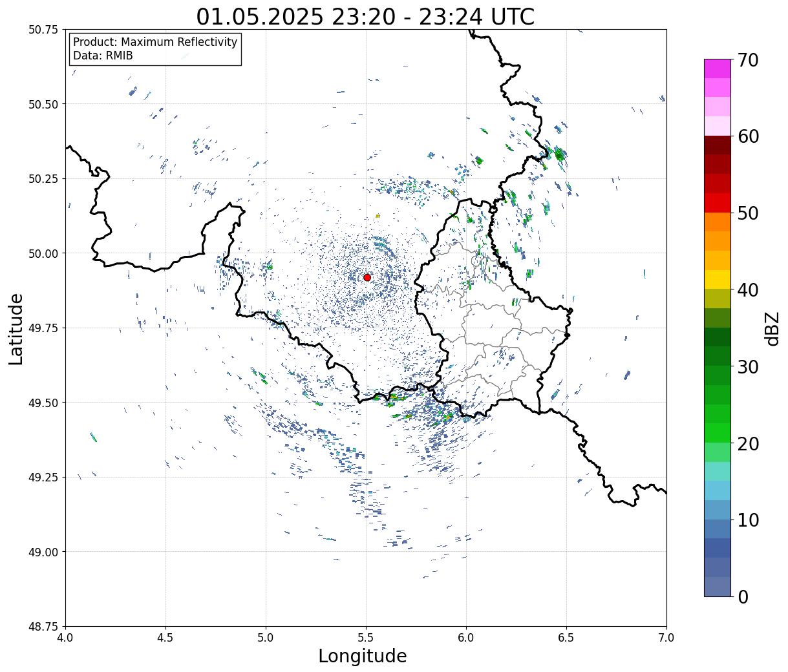The image size is (788, 672).
Task: Click the colorbar tick label "0"
Action: (742, 597)
